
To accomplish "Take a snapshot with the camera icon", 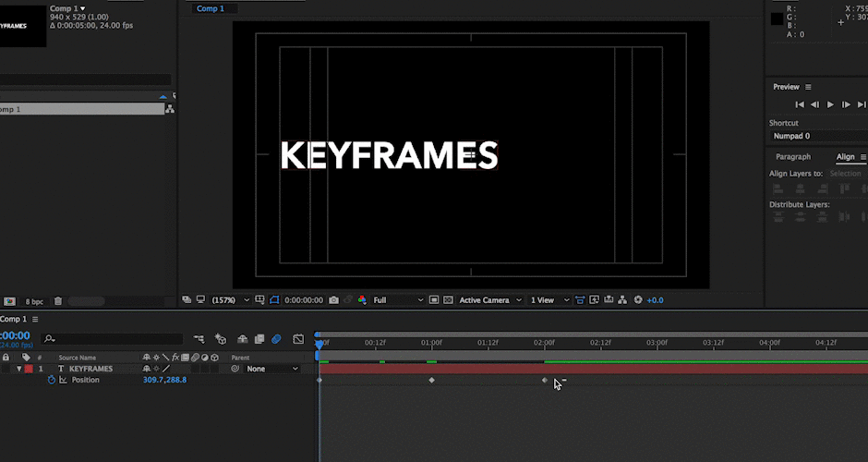I will pos(333,300).
